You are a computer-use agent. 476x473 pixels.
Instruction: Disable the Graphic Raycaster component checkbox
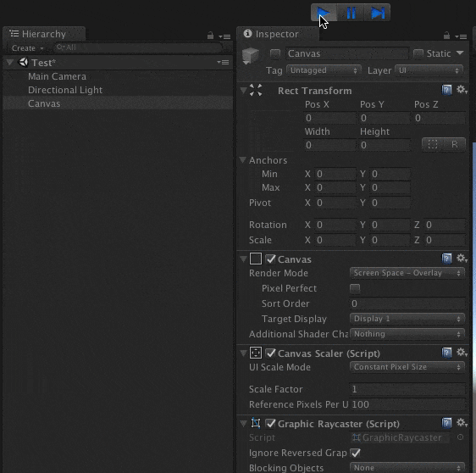coord(270,424)
